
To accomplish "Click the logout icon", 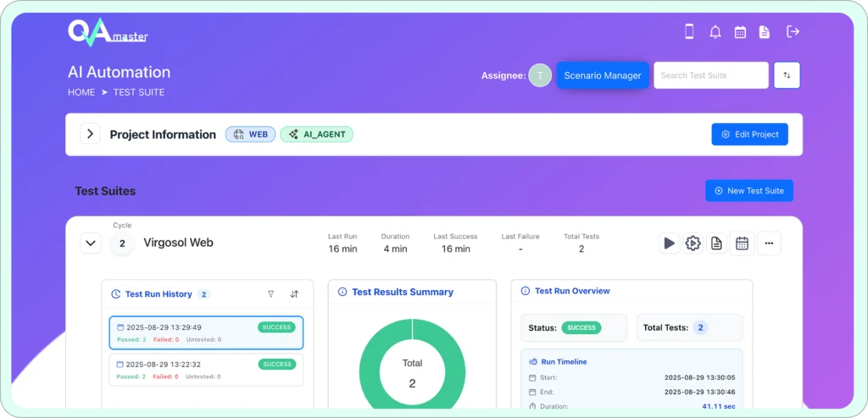I will click(793, 32).
